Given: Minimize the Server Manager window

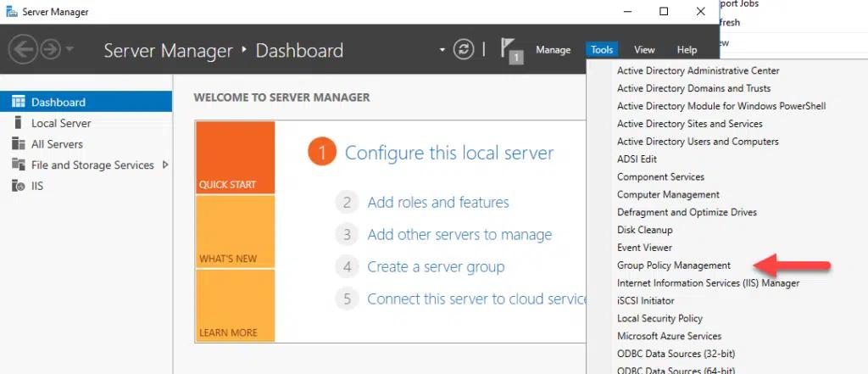Looking at the screenshot, I should (x=627, y=11).
